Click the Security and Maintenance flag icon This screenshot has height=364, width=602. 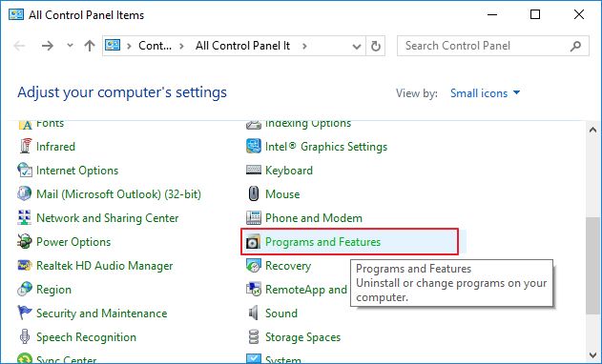tap(25, 313)
